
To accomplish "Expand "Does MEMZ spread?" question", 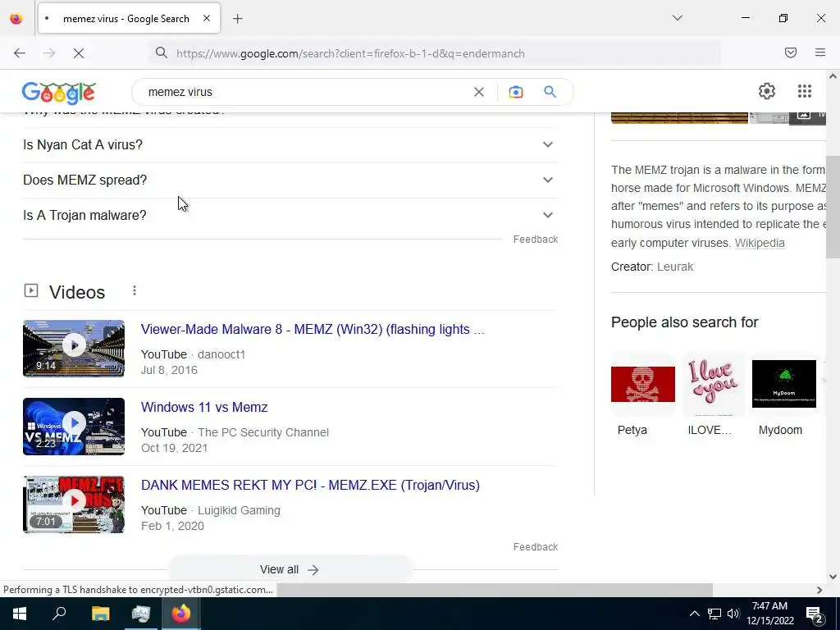I will 290,180.
